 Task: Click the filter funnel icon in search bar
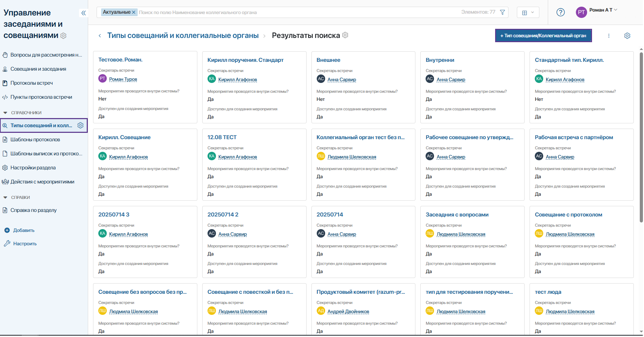pos(502,12)
